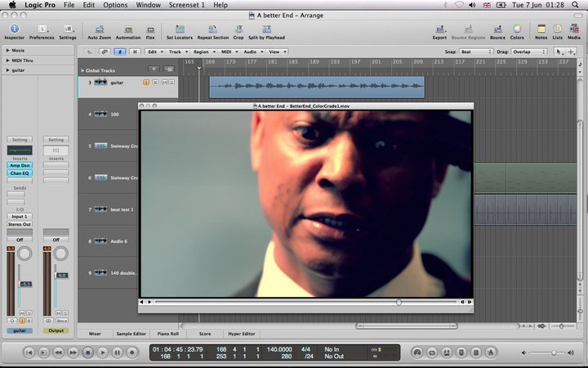Open the Colors palette
The image size is (588, 368).
pyautogui.click(x=517, y=32)
